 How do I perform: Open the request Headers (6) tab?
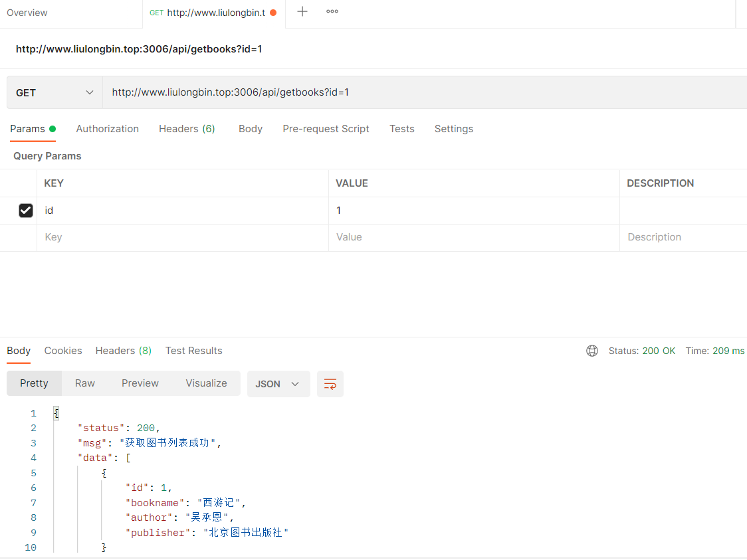(x=187, y=129)
